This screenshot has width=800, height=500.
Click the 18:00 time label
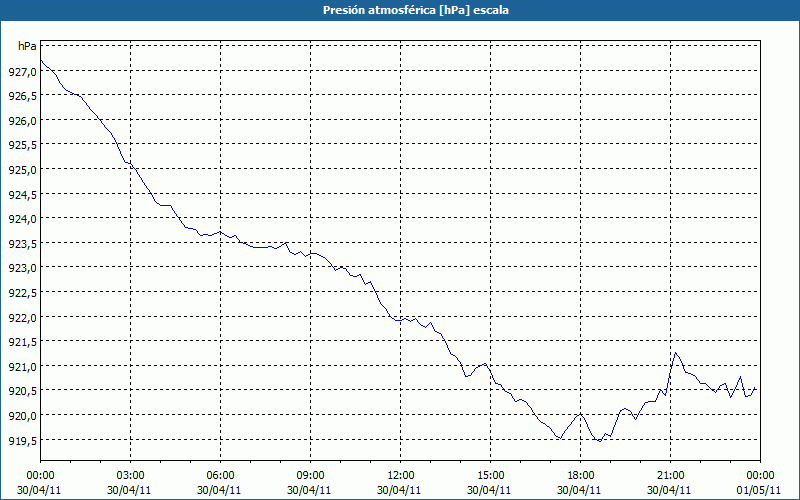[x=581, y=476]
